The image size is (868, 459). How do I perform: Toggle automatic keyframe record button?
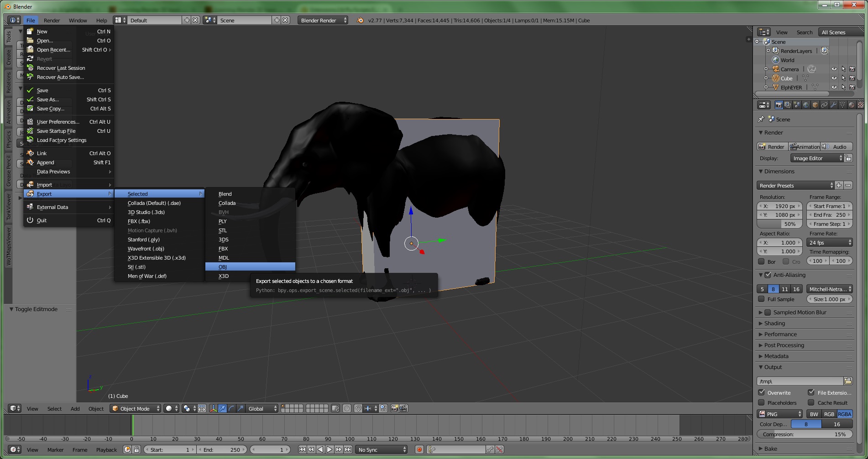(x=419, y=449)
